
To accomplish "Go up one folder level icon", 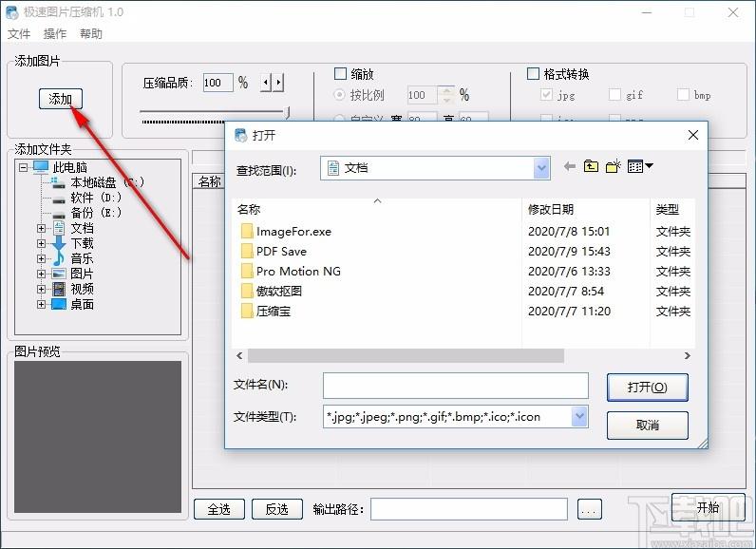I will [591, 166].
